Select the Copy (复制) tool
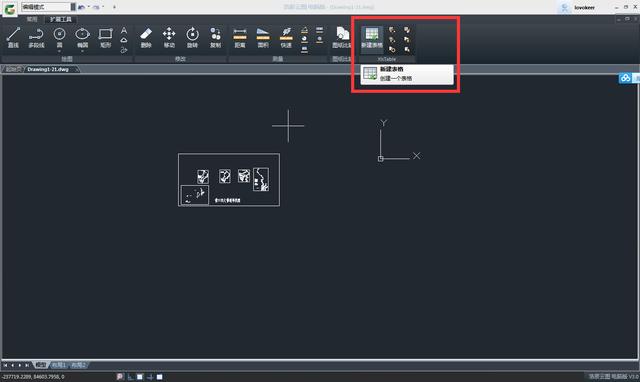Screen dimensions: 640x382 point(216,38)
